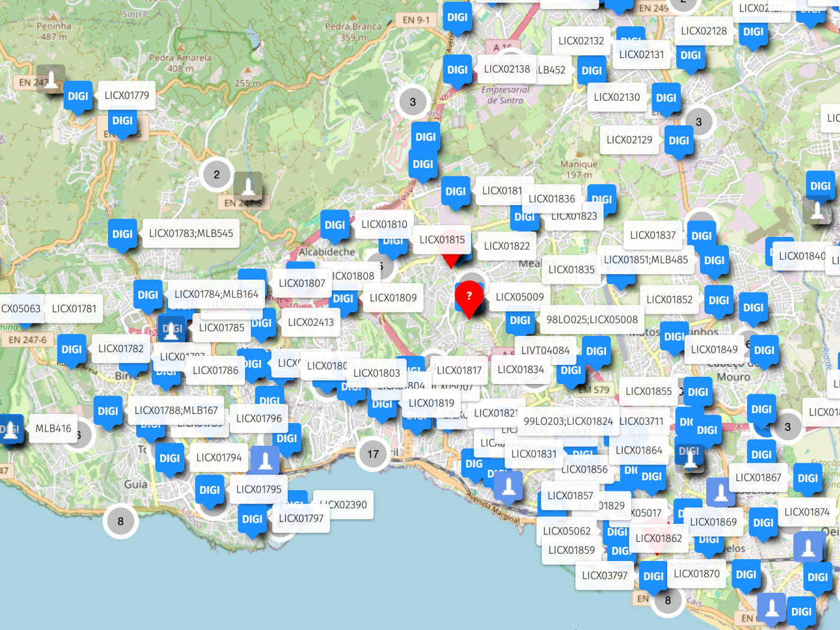The height and width of the screenshot is (630, 840).
Task: Select the DIGI pin next to LICX01795
Action: click(x=210, y=490)
